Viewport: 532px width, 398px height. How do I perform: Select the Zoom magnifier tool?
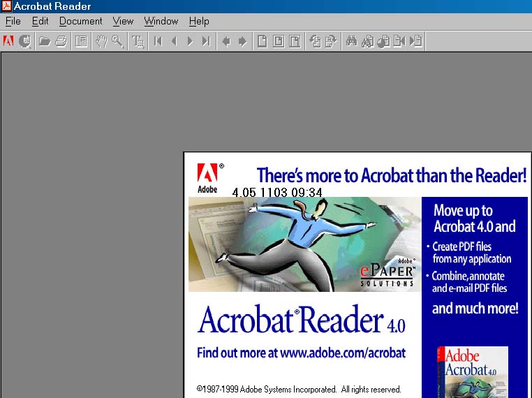pos(117,41)
